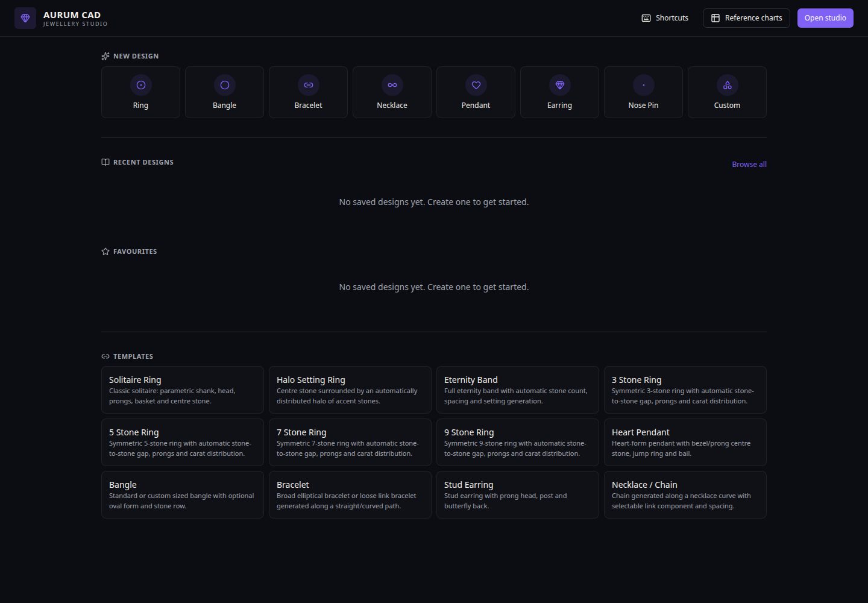Image resolution: width=868 pixels, height=603 pixels.
Task: Browse all recent designs
Action: click(749, 164)
